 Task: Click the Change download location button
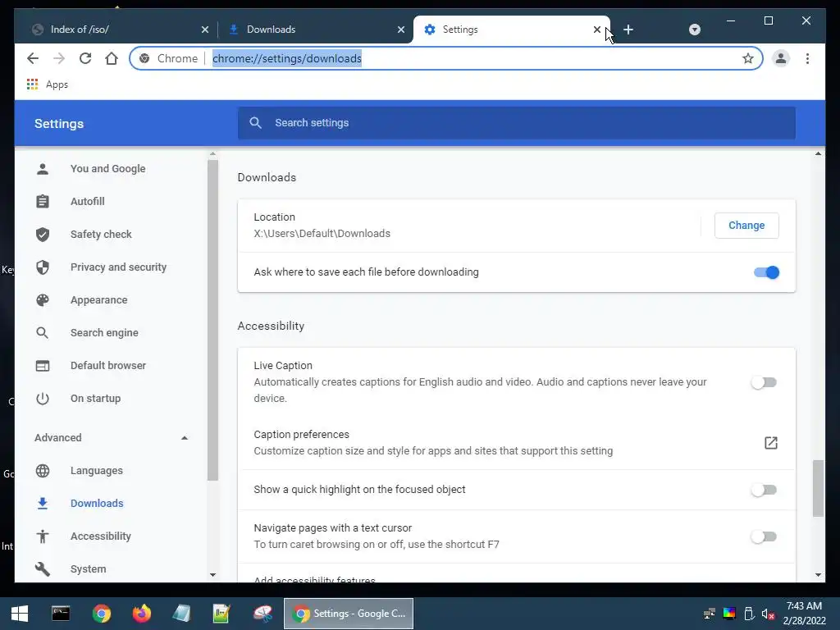(x=746, y=226)
